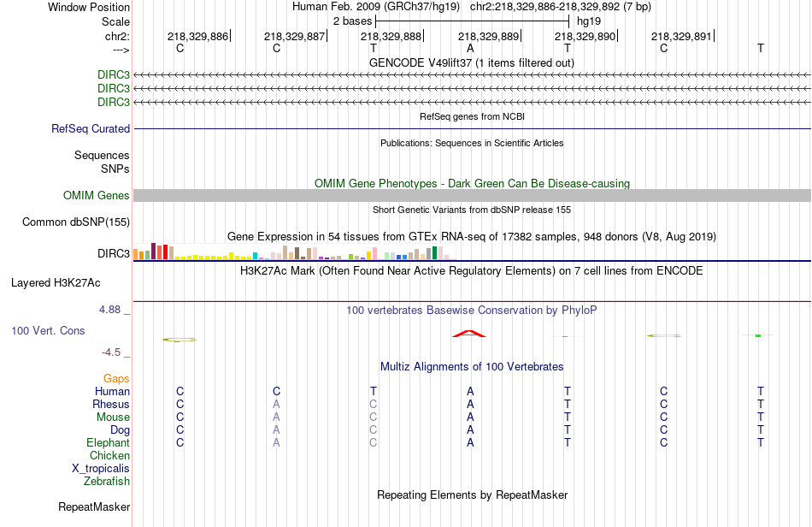Click the Dog species label
Screen dimensions: 812x527
coord(121,430)
